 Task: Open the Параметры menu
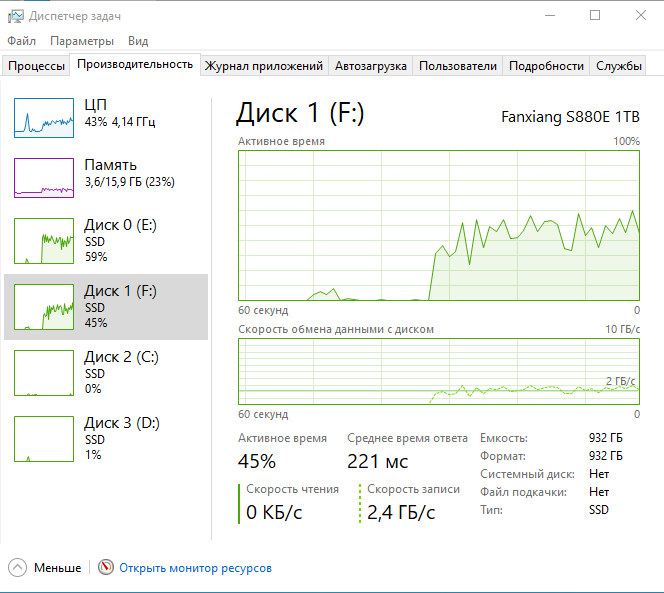click(82, 41)
